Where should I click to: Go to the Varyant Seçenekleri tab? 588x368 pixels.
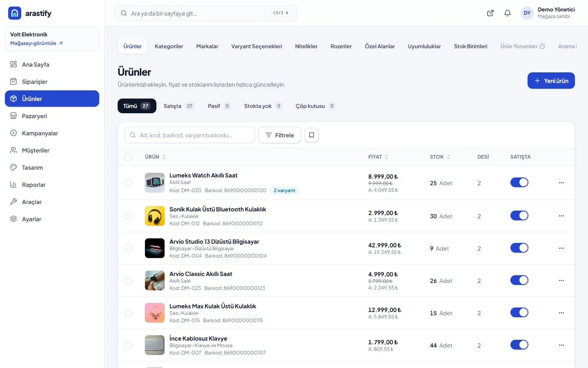click(256, 46)
